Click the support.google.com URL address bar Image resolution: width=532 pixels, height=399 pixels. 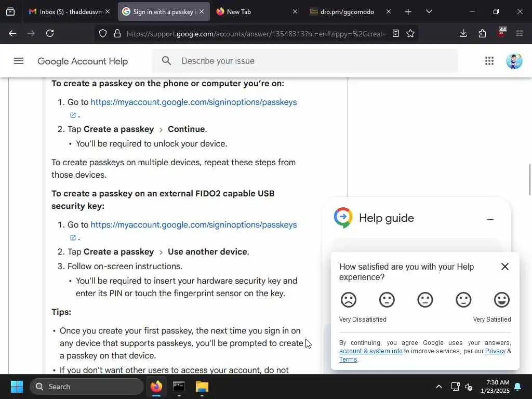click(x=256, y=34)
